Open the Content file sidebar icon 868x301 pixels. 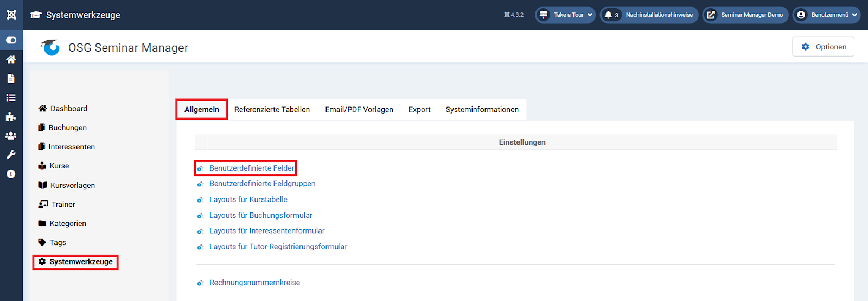pyautogui.click(x=11, y=79)
